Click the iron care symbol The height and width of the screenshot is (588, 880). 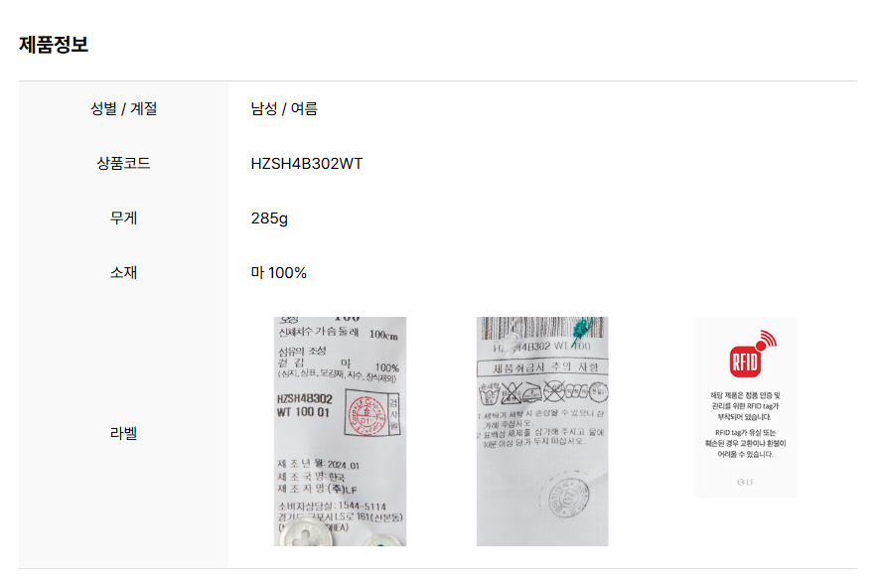(x=532, y=392)
